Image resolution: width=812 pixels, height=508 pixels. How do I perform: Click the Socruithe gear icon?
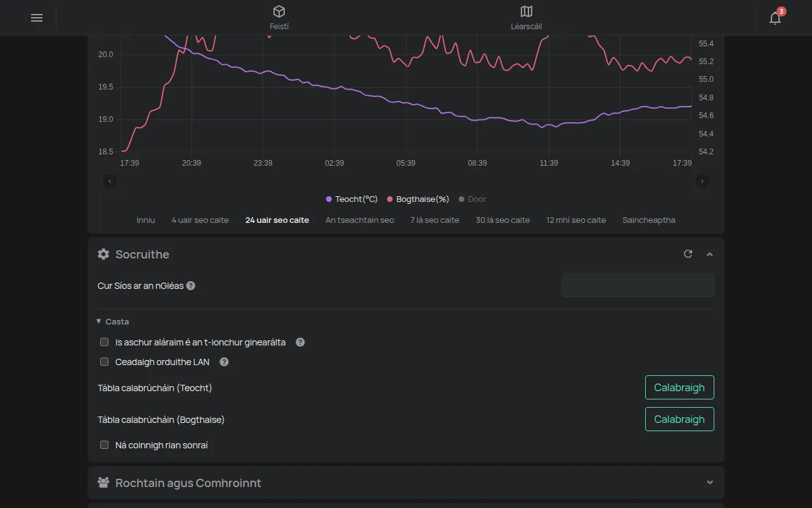(x=103, y=254)
